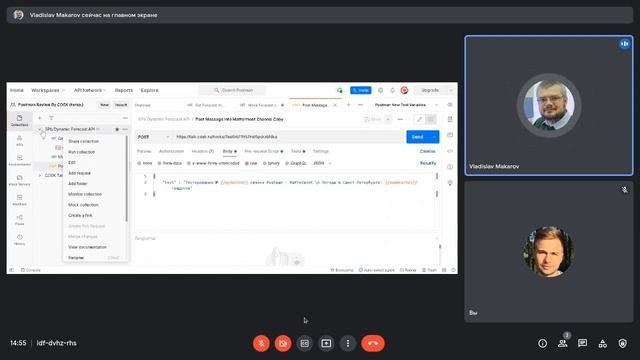
Task: Click the Import button
Action: click(x=121, y=105)
